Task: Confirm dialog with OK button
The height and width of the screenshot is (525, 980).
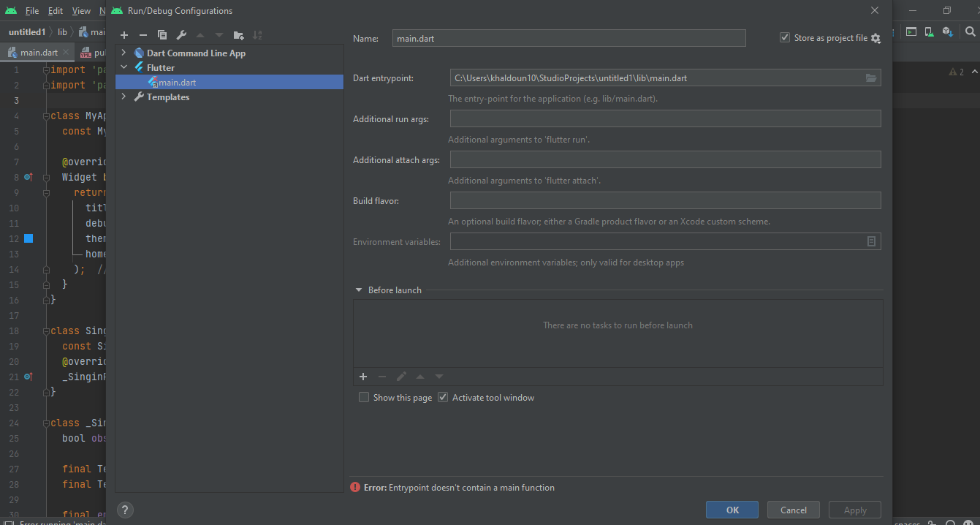Action: point(732,510)
